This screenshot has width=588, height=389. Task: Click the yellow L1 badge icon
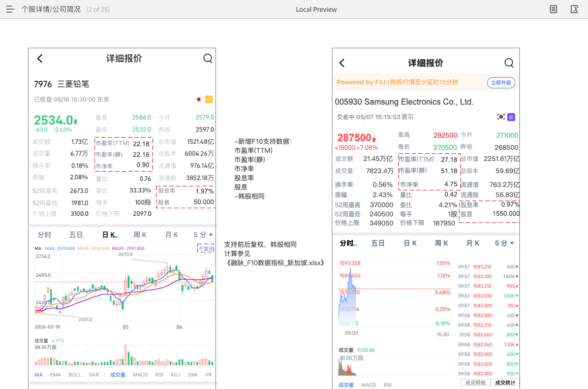click(209, 100)
